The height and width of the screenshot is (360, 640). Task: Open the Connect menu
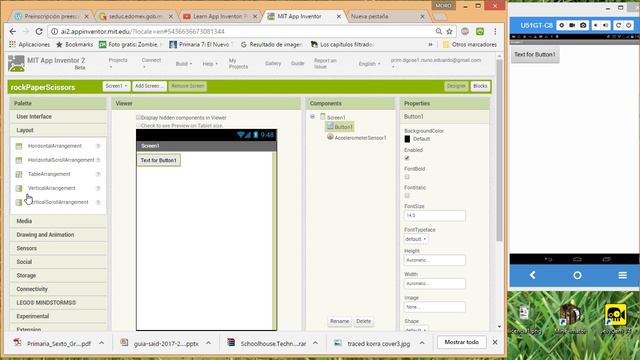click(x=151, y=62)
